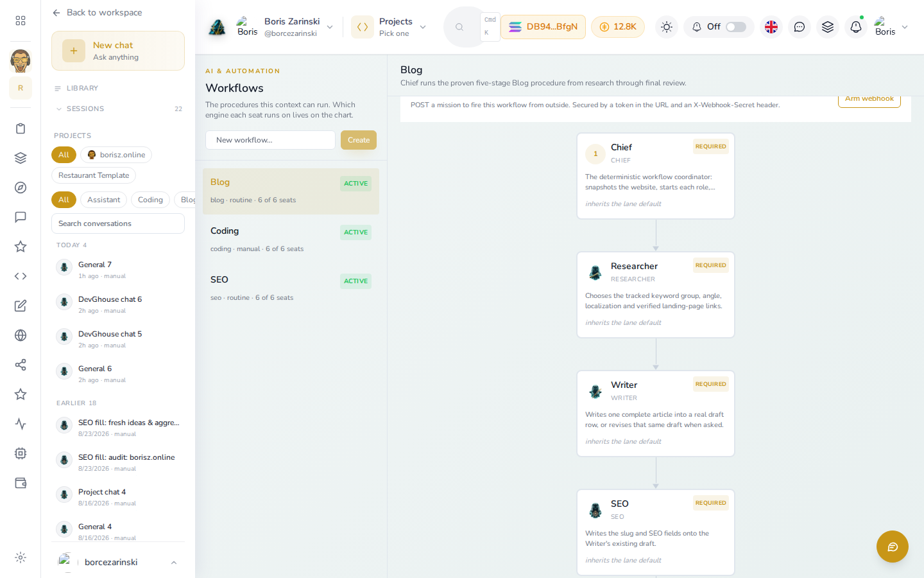Viewport: 924px width, 578px height.
Task: Open the compass explore icon
Action: tap(21, 188)
